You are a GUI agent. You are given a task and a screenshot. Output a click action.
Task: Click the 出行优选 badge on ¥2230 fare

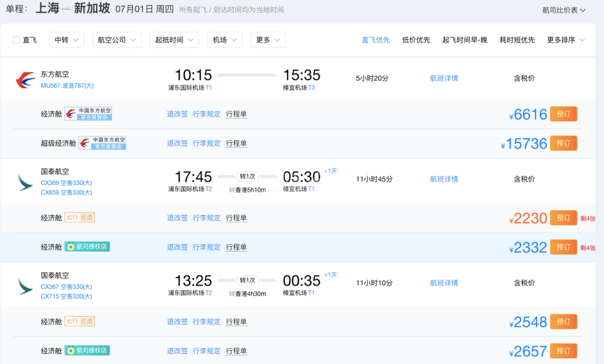pos(79,218)
